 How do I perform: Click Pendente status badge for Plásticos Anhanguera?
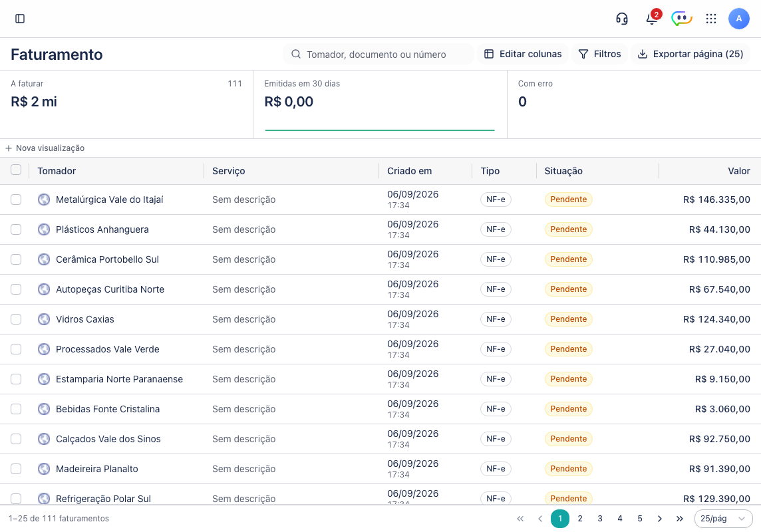[568, 229]
